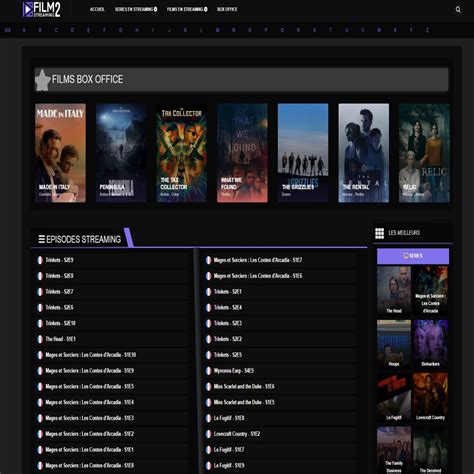
Task: Open Mages et Sorciers S1E9 episode
Action: click(90, 371)
